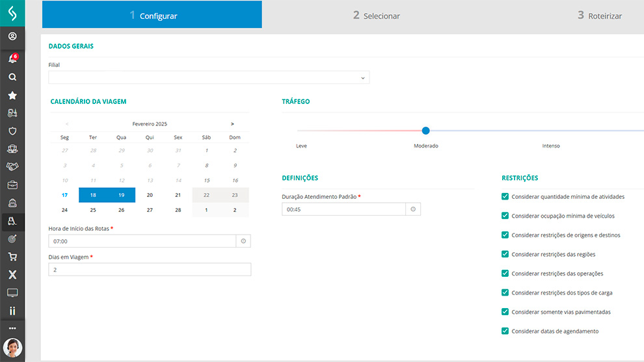Select day 22 in the calendar
This screenshot has width=644, height=362.
pyautogui.click(x=206, y=195)
